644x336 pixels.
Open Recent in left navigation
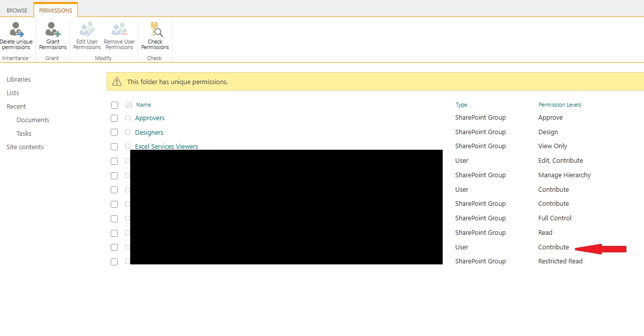[x=16, y=106]
